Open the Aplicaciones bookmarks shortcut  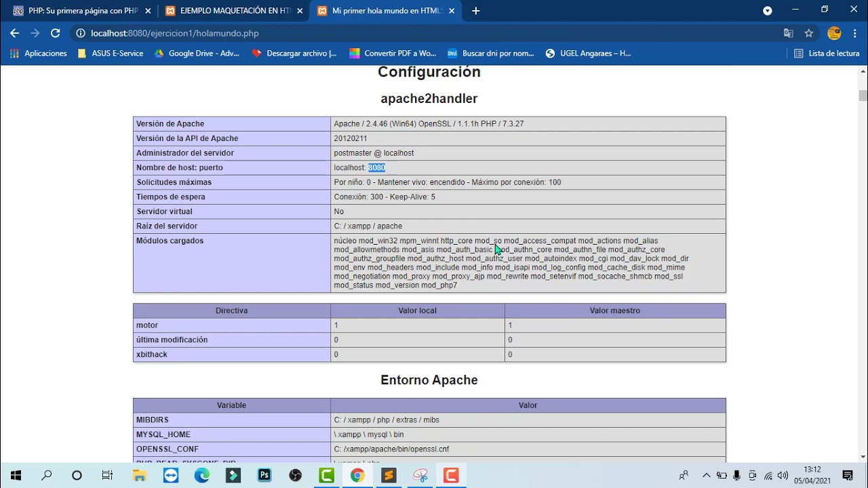(x=39, y=54)
